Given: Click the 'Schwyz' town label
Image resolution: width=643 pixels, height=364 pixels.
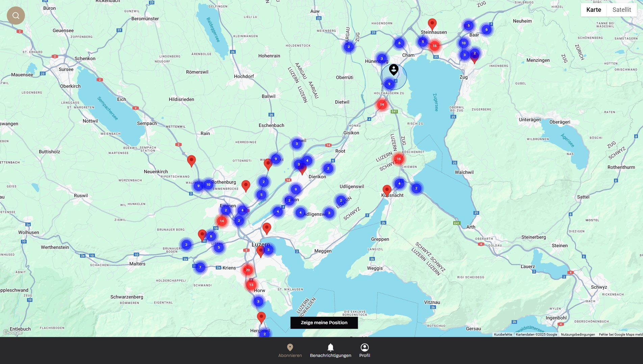Looking at the screenshot, I should (599, 287).
